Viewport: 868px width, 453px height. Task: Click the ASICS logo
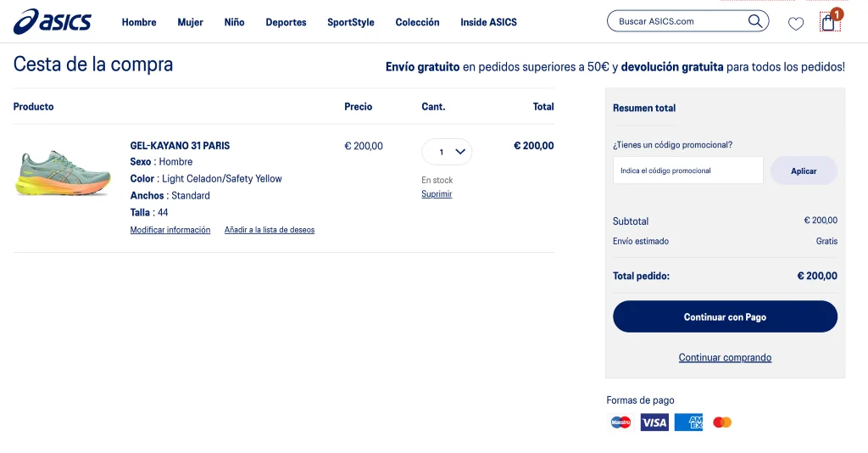pos(52,22)
